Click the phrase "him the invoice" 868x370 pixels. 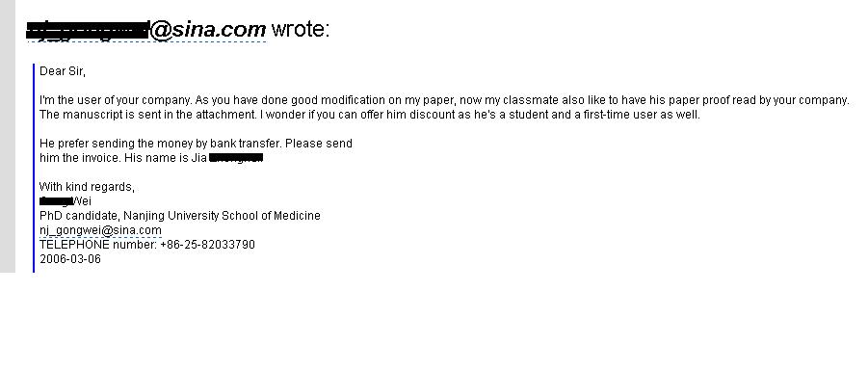tap(79, 158)
